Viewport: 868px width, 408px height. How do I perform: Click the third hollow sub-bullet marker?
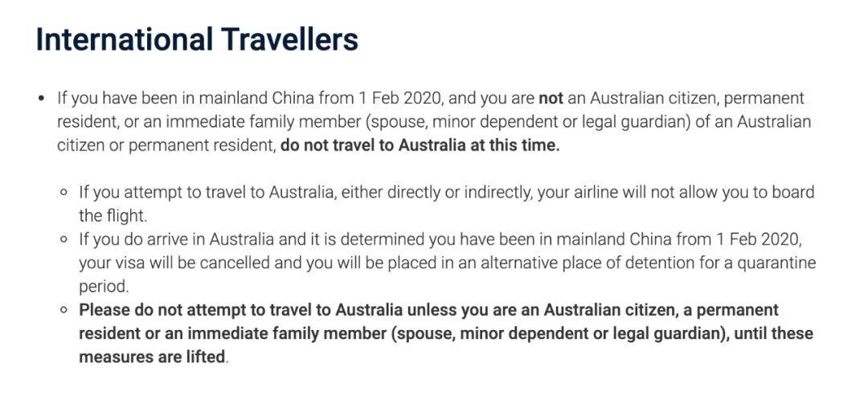(x=64, y=310)
